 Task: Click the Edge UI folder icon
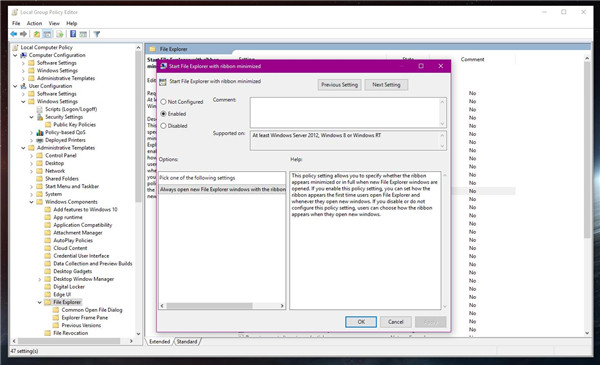(48, 294)
